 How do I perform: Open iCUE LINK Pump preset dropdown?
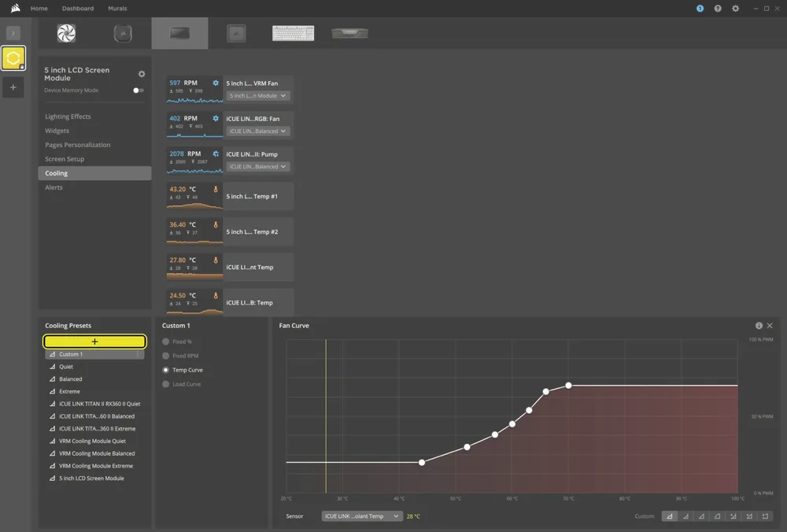257,167
